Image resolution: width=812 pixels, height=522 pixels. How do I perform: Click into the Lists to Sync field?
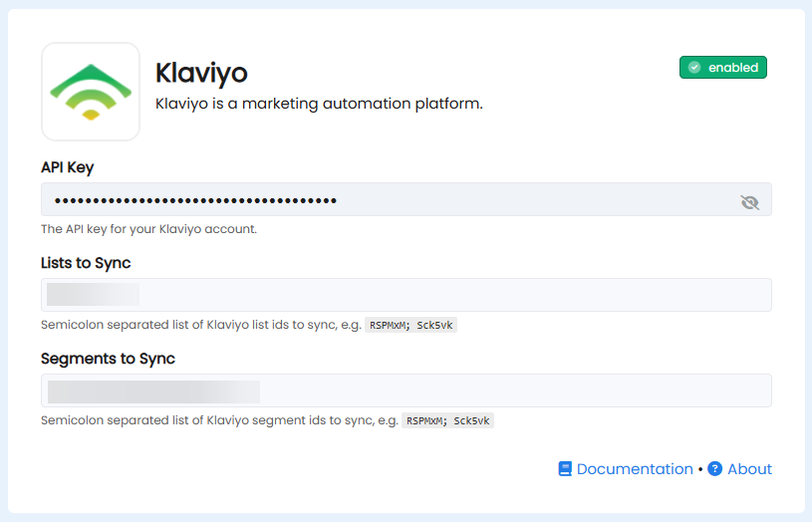tap(406, 295)
